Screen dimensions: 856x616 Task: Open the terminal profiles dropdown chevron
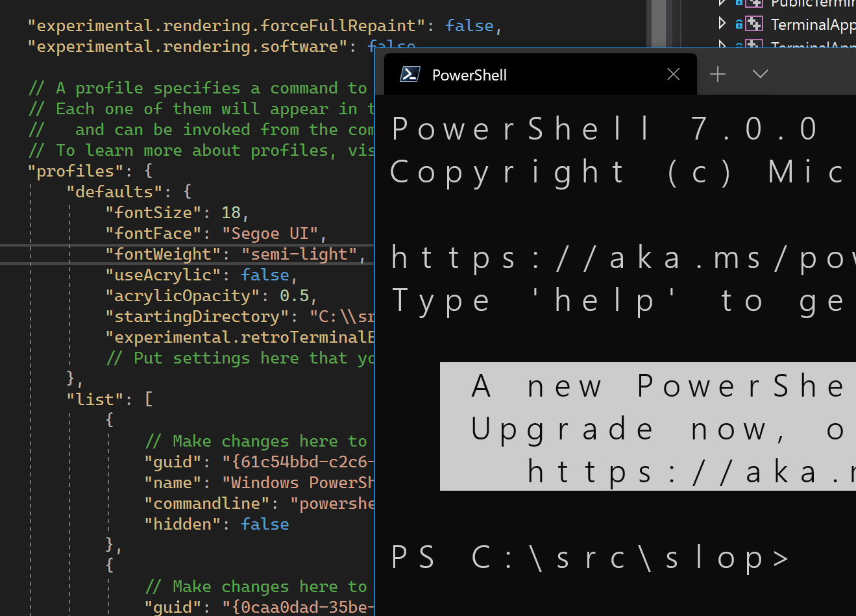(761, 74)
